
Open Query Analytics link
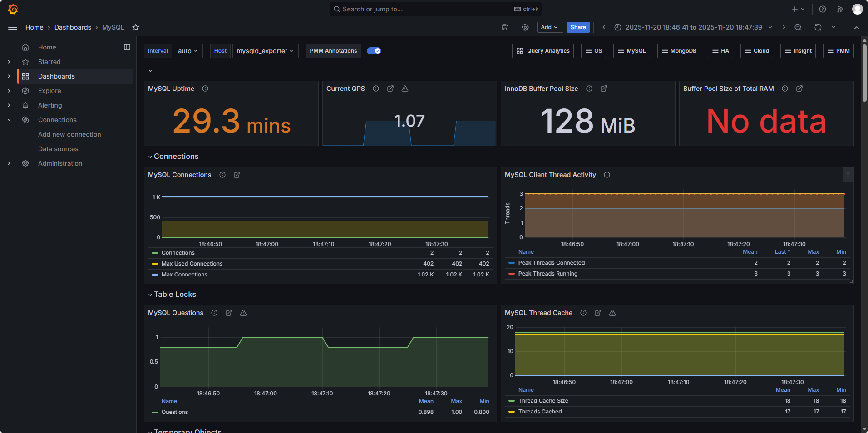(543, 51)
